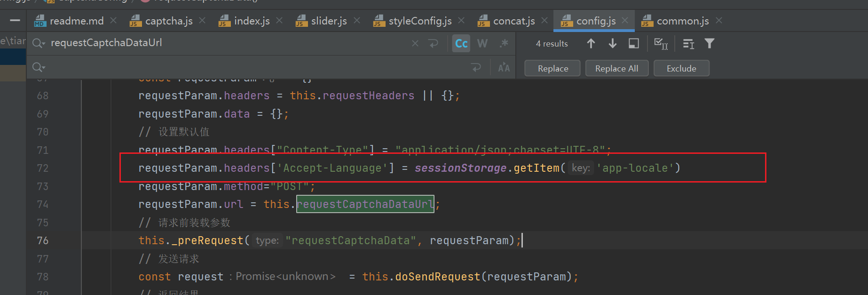Open replace history dropdown
Screen dimensions: 868x295
point(39,68)
